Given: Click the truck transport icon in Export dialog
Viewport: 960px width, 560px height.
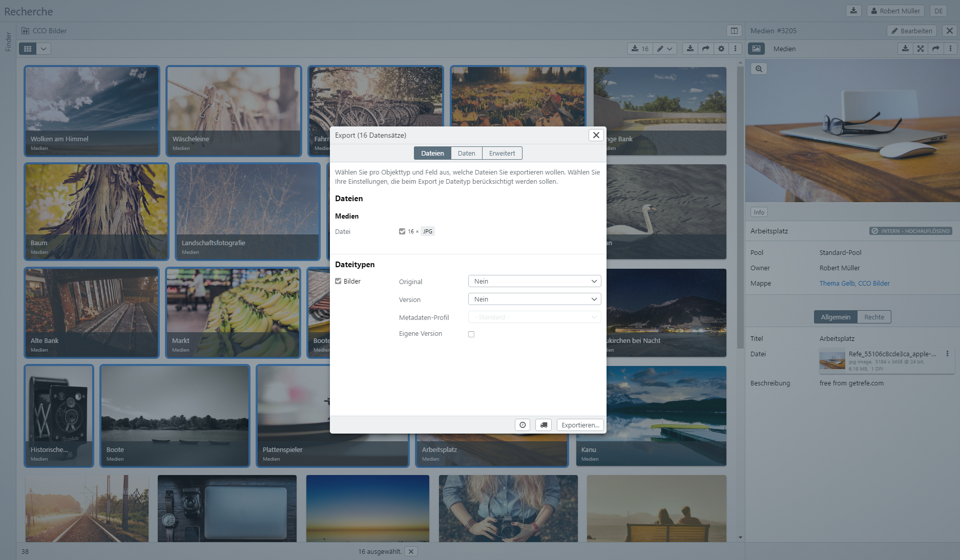Looking at the screenshot, I should pos(544,425).
